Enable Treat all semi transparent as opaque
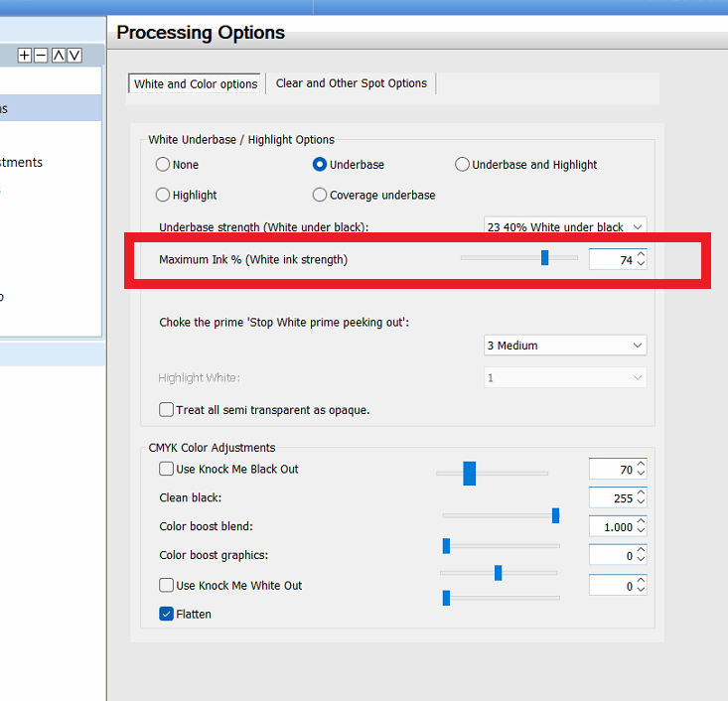Image resolution: width=728 pixels, height=701 pixels. pos(166,409)
